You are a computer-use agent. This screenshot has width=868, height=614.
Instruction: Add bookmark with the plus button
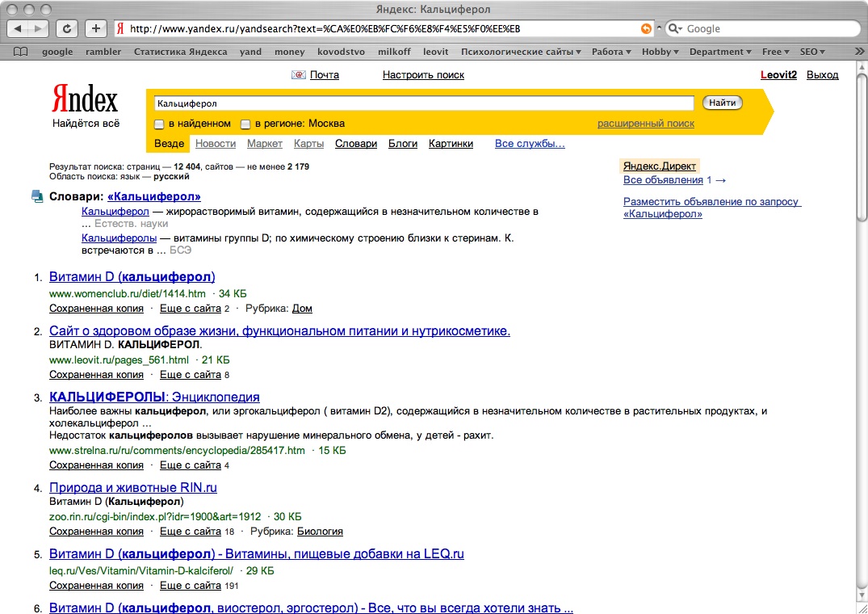point(95,28)
